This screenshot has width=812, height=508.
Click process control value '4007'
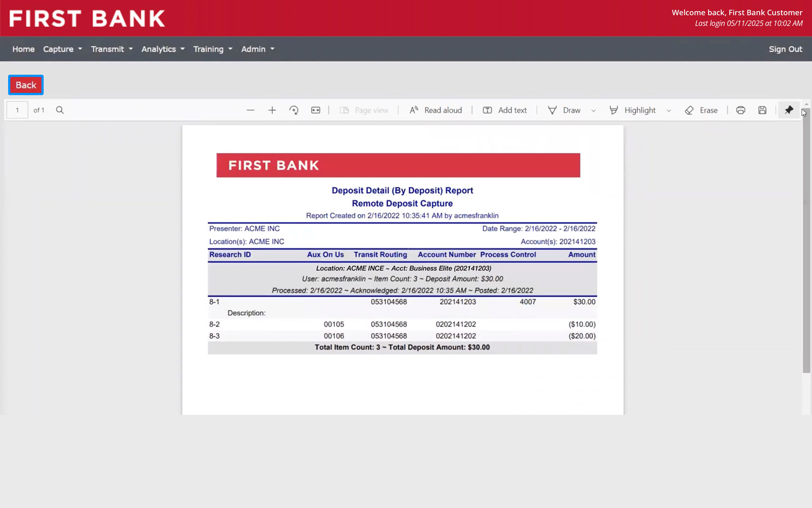(528, 302)
